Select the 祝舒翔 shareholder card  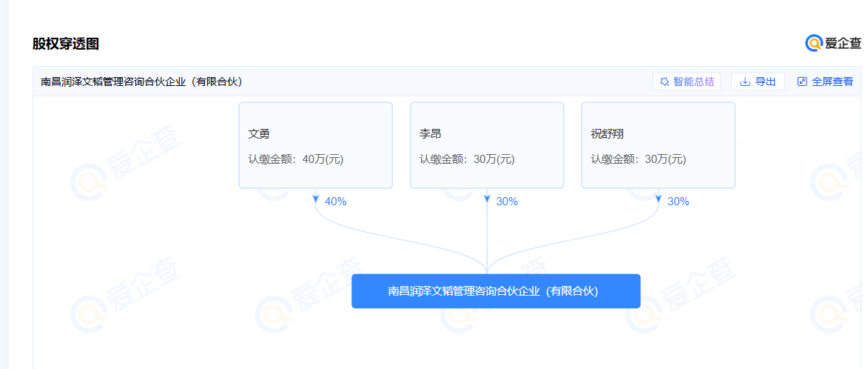pyautogui.click(x=658, y=145)
